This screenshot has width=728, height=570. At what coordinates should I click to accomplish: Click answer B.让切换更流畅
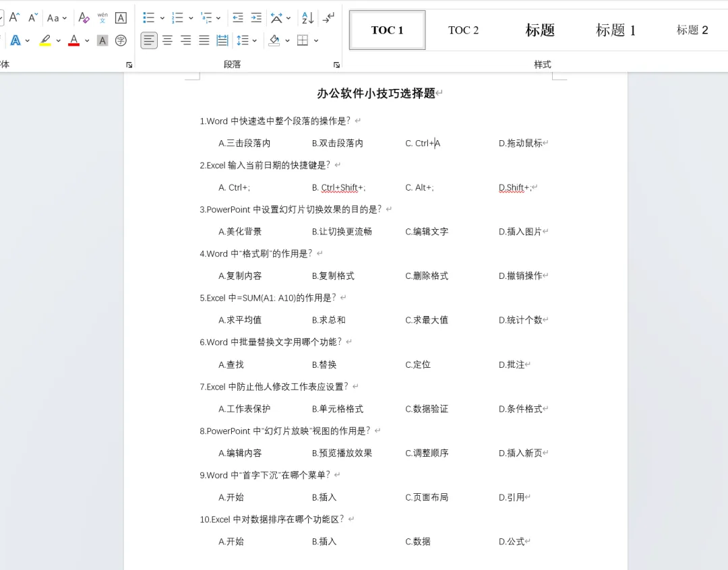(x=342, y=232)
